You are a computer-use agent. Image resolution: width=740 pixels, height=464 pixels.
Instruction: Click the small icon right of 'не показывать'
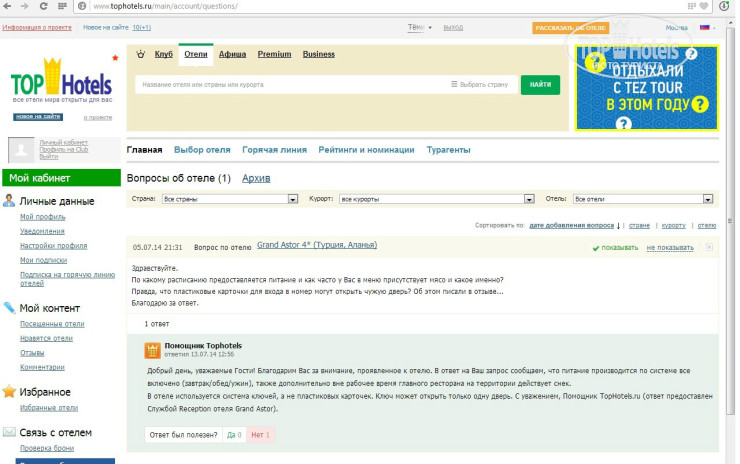(709, 247)
